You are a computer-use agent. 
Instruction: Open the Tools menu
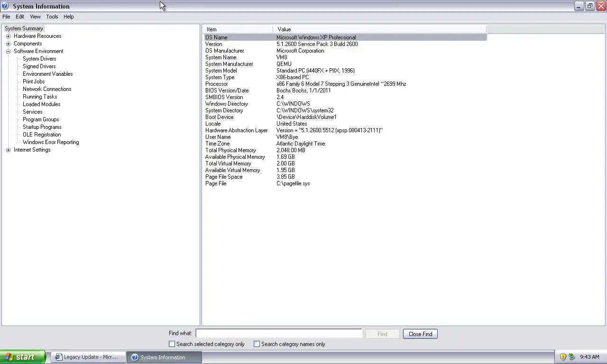coord(52,17)
